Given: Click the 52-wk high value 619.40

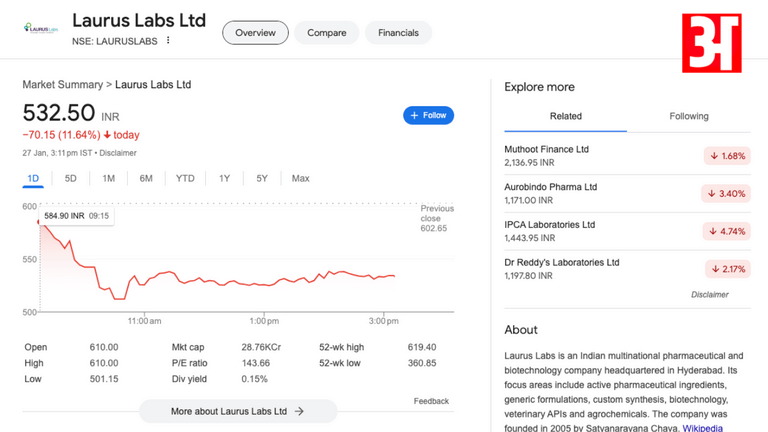Looking at the screenshot, I should (x=422, y=347).
